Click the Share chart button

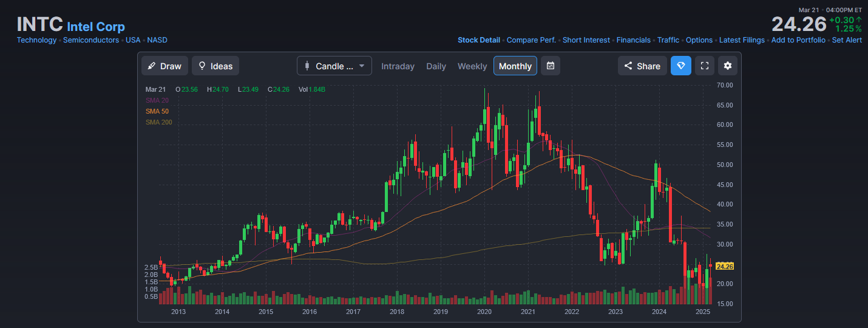tap(642, 66)
